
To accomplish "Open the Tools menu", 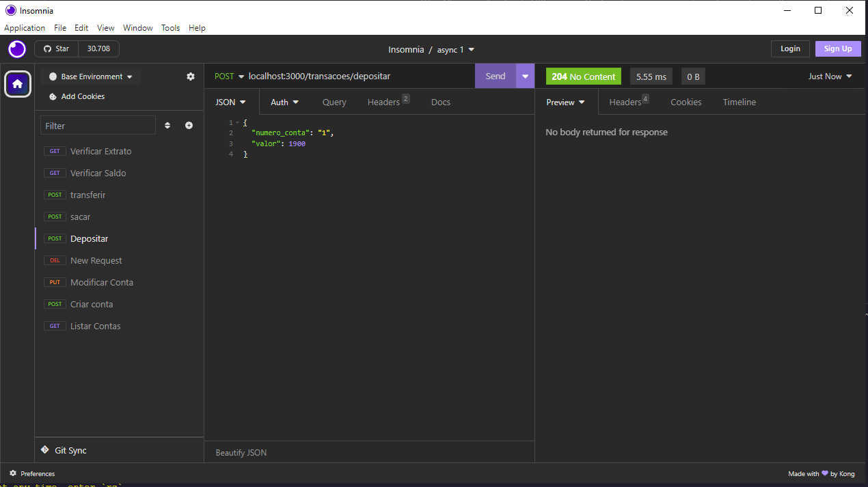I will pyautogui.click(x=170, y=28).
